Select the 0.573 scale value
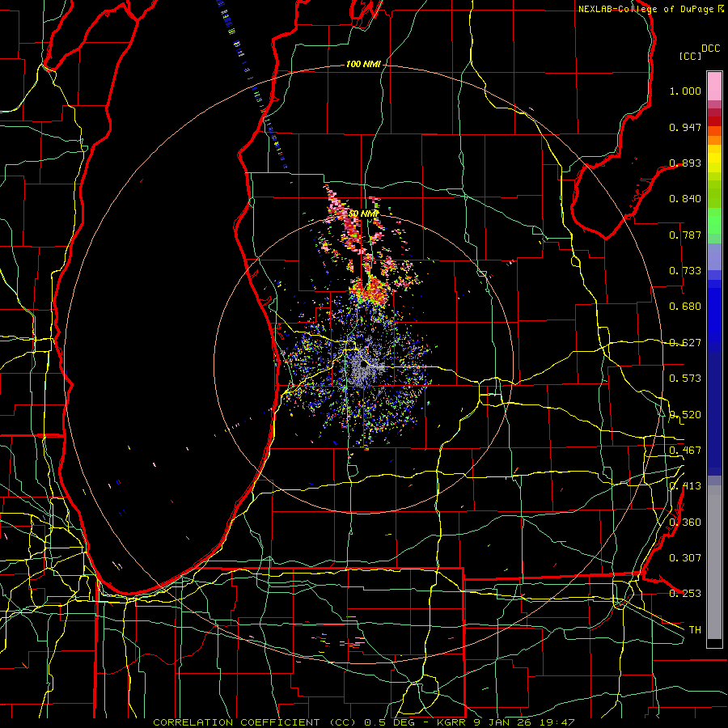 [x=685, y=379]
